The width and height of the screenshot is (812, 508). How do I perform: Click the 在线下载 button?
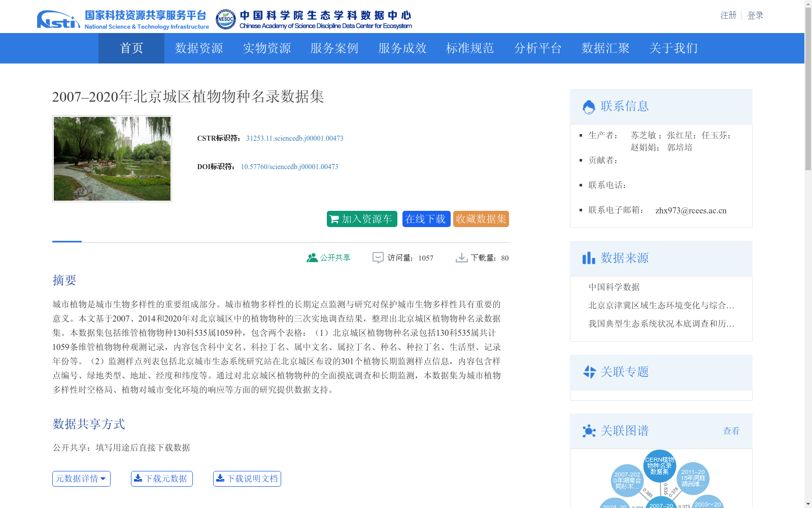click(426, 219)
